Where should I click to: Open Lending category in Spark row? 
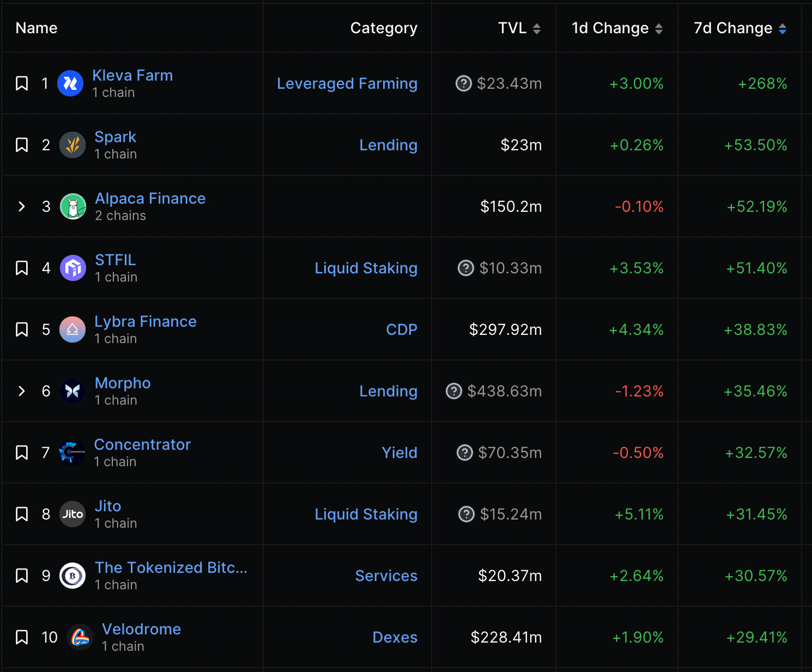[x=389, y=145]
